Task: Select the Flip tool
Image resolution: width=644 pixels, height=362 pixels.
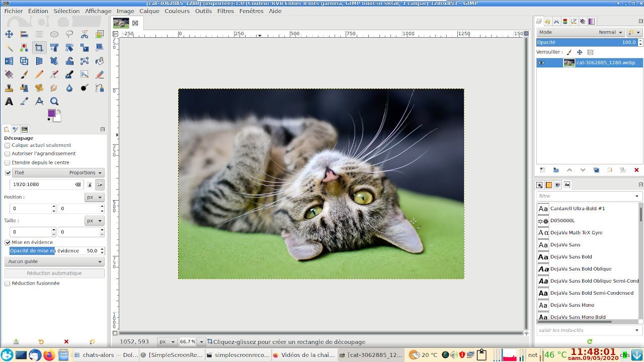Action: (9, 61)
